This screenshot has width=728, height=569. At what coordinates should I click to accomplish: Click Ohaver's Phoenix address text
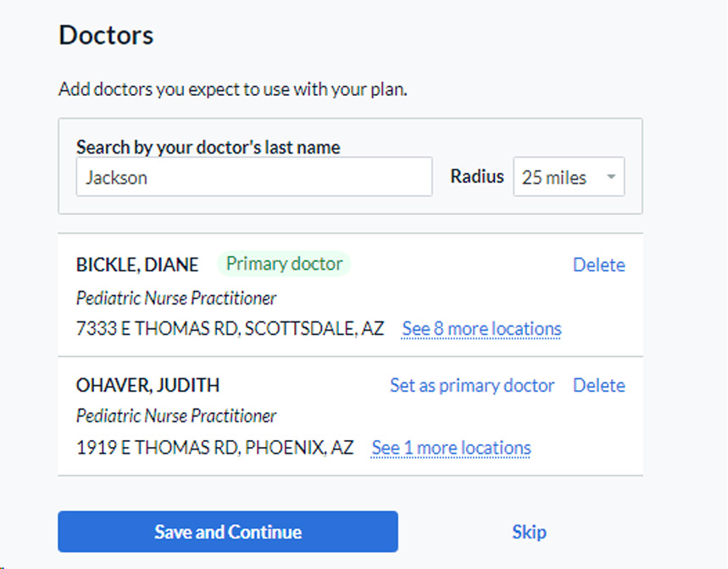pyautogui.click(x=214, y=448)
